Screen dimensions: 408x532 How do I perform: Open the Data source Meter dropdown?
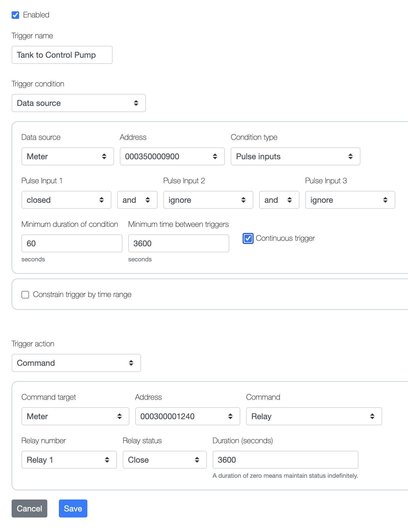click(67, 156)
